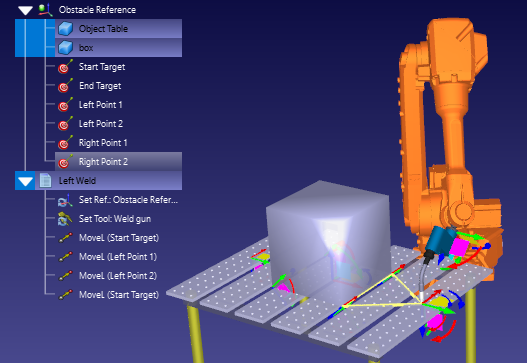Select the Obstacle Reference label

[97, 10]
